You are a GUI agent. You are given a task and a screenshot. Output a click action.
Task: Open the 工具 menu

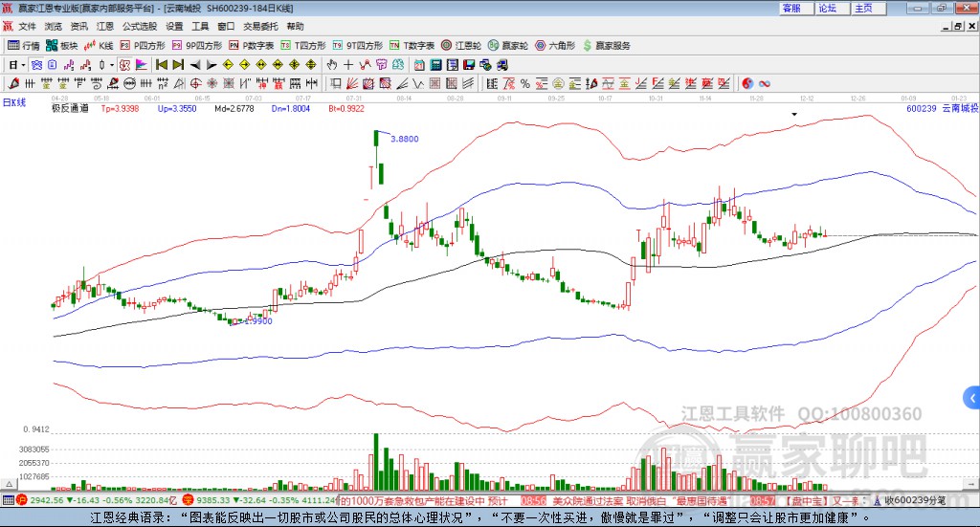coord(200,26)
